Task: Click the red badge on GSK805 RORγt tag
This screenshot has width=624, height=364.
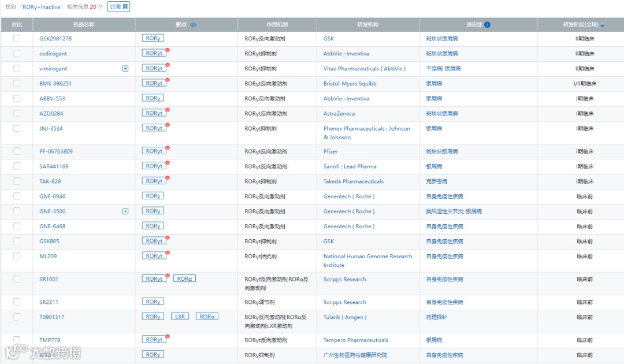Action: [168, 237]
